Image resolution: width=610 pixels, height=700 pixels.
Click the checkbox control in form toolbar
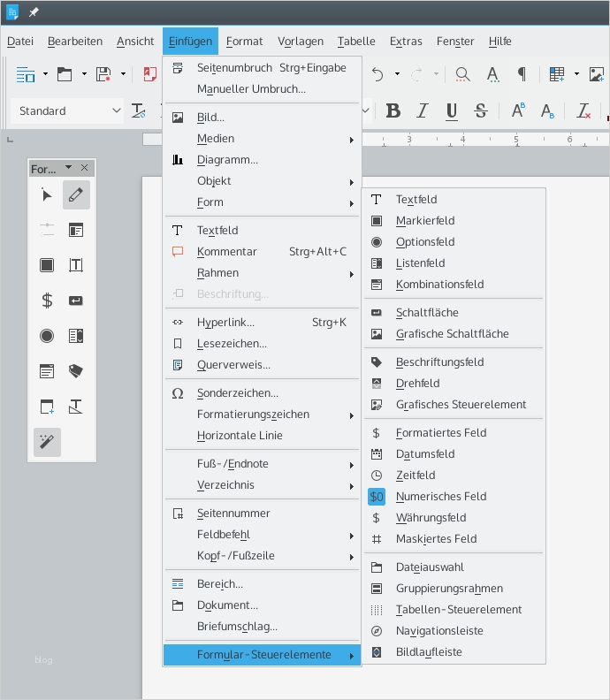[x=47, y=265]
